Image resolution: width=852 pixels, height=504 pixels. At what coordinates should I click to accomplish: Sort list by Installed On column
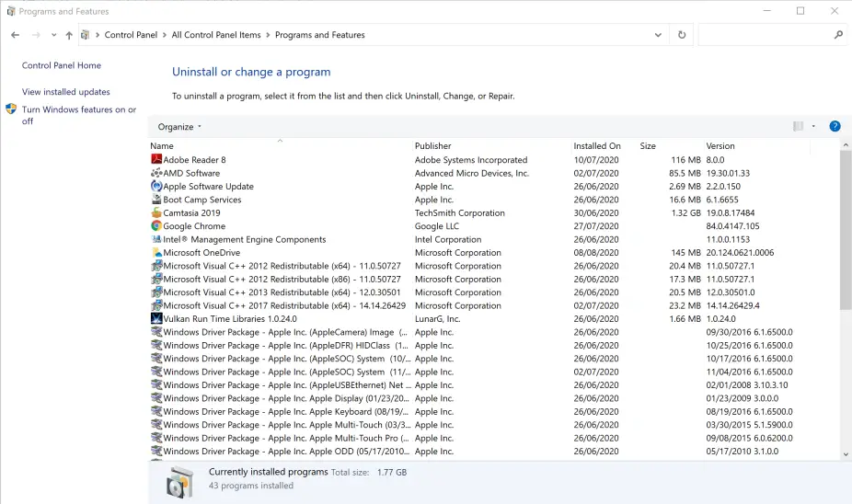604,145
